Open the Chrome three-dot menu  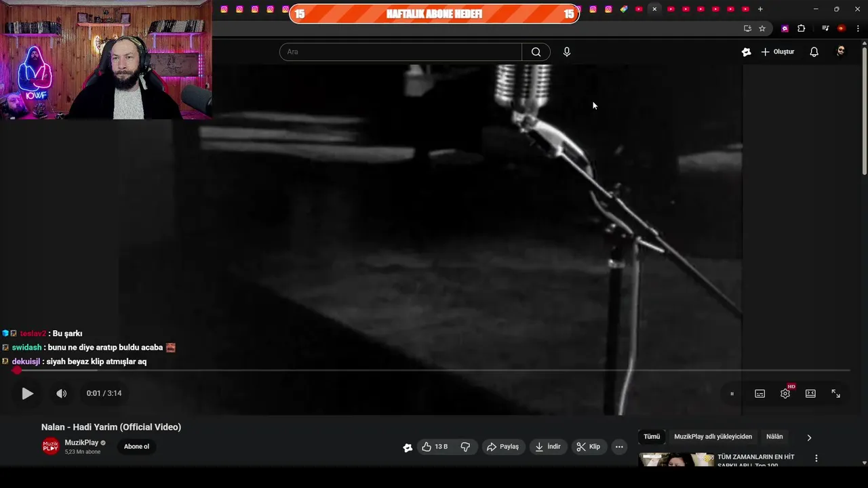click(858, 28)
